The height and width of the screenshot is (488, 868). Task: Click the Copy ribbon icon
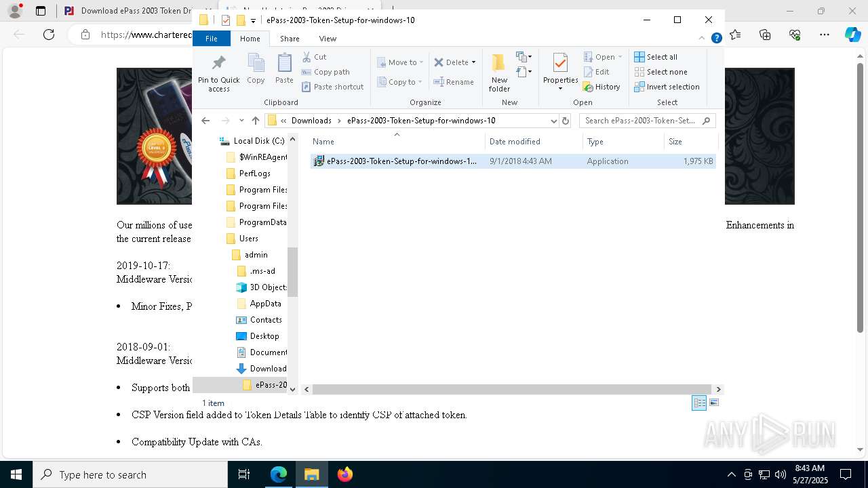point(256,69)
